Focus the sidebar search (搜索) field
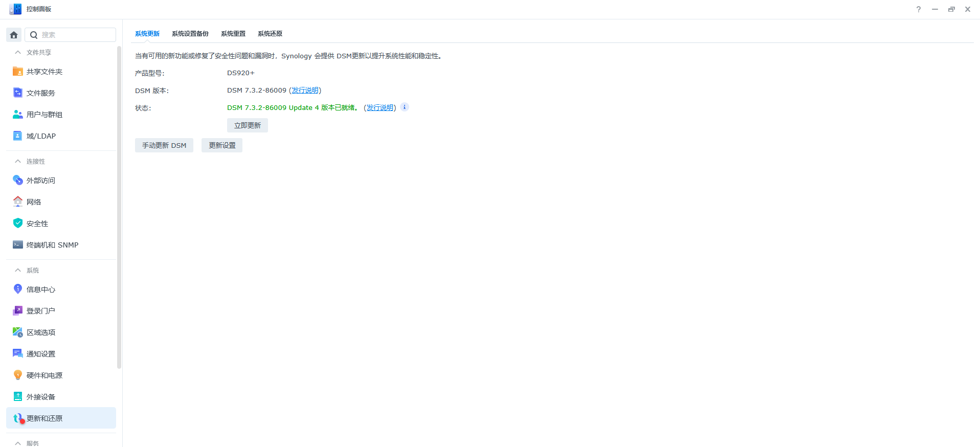Viewport: 980px width, 447px height. 71,35
